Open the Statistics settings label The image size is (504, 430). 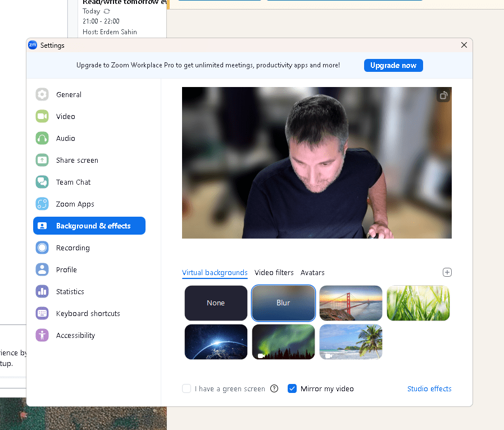pyautogui.click(x=70, y=291)
